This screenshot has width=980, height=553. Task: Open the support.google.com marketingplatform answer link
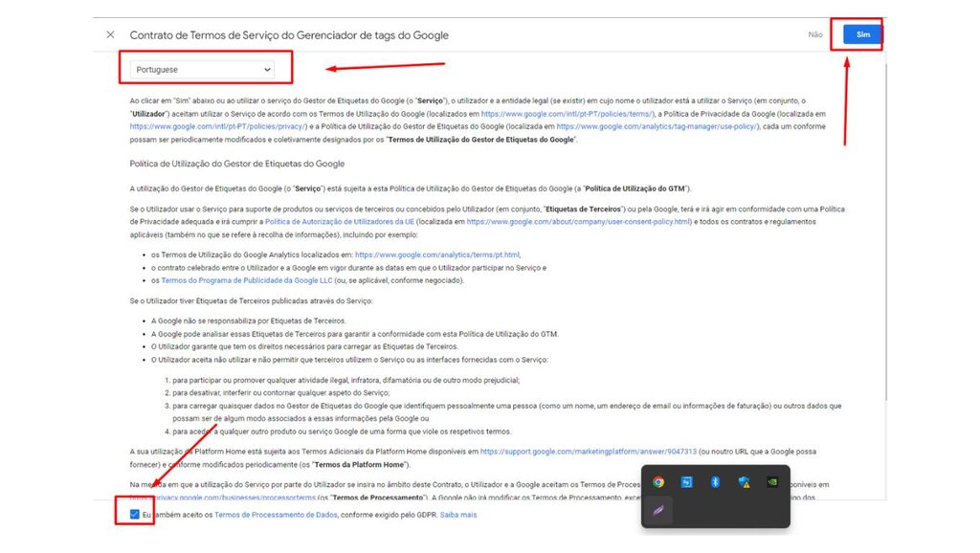pyautogui.click(x=589, y=452)
